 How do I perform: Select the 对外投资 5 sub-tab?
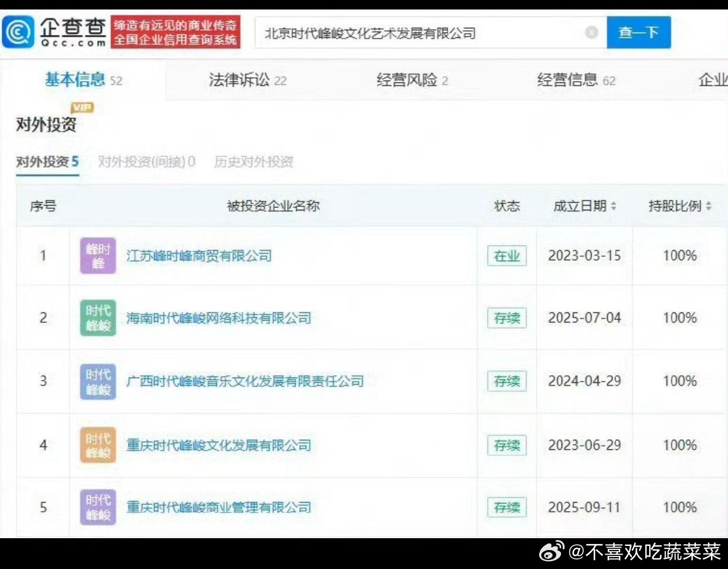point(47,162)
